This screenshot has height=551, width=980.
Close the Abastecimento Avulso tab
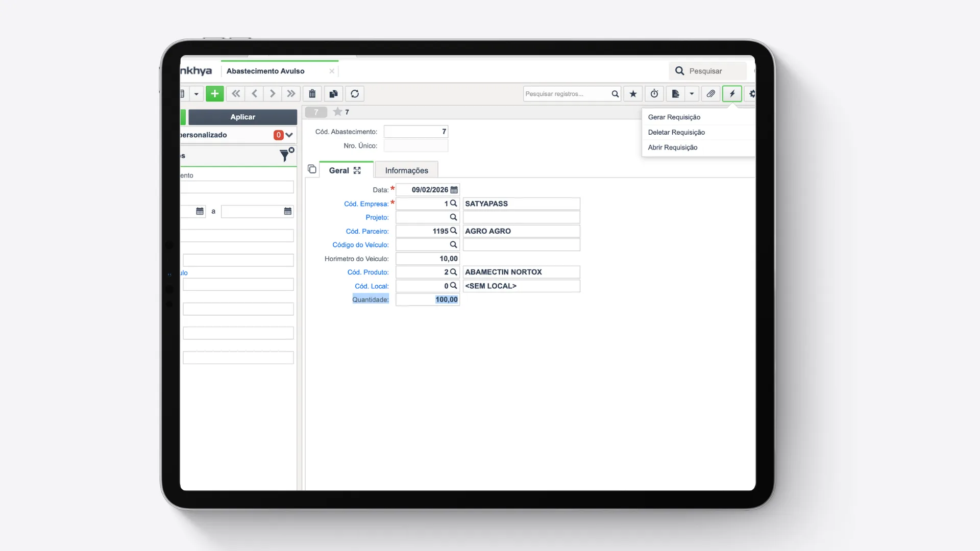click(332, 71)
